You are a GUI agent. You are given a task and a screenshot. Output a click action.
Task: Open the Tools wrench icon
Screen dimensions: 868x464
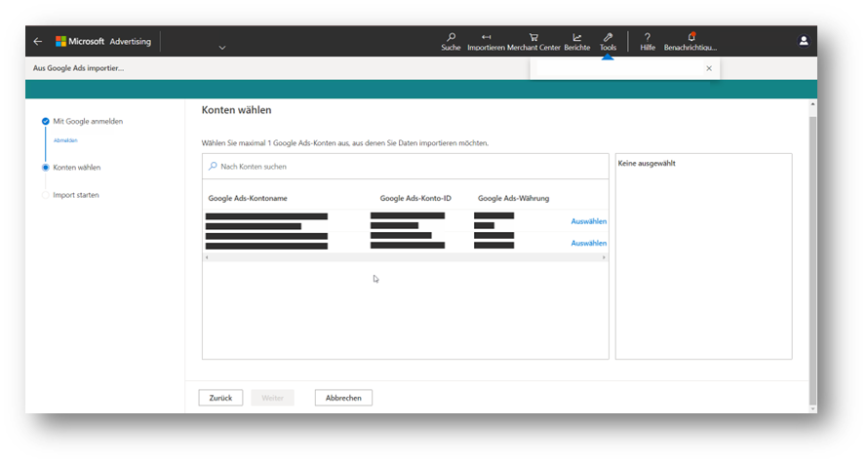click(x=609, y=38)
